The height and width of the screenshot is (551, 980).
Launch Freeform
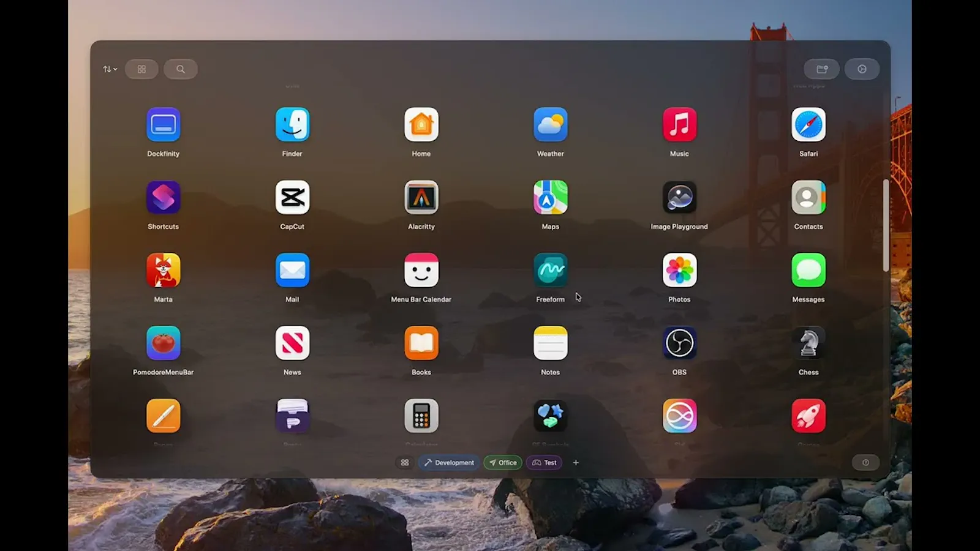(x=551, y=271)
